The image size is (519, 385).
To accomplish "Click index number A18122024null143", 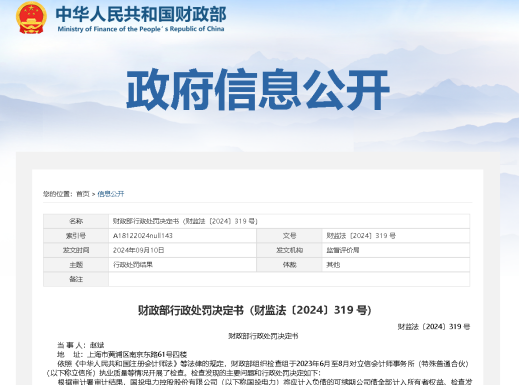I will pos(143,236).
